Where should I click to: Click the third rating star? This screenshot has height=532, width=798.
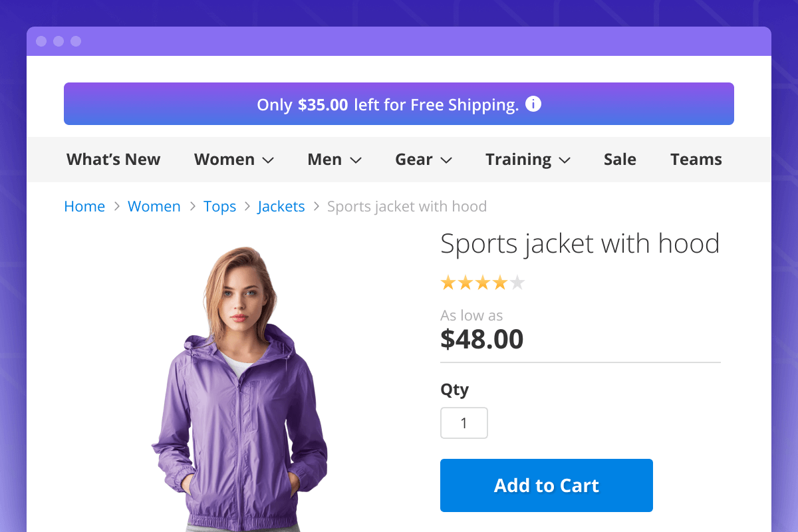[483, 283]
